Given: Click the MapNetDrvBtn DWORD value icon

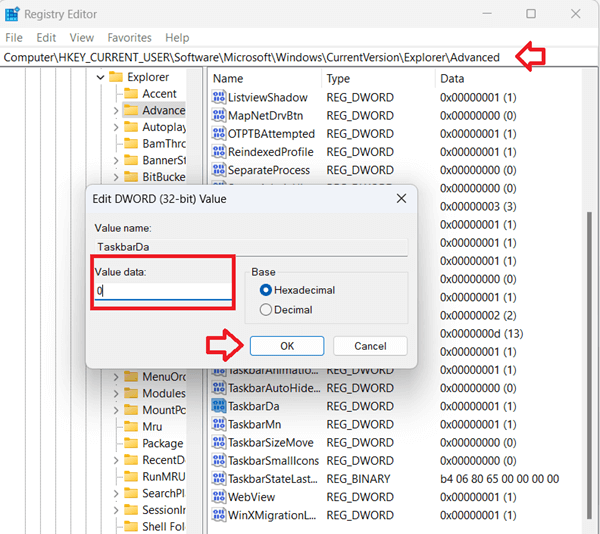Looking at the screenshot, I should coord(218,115).
